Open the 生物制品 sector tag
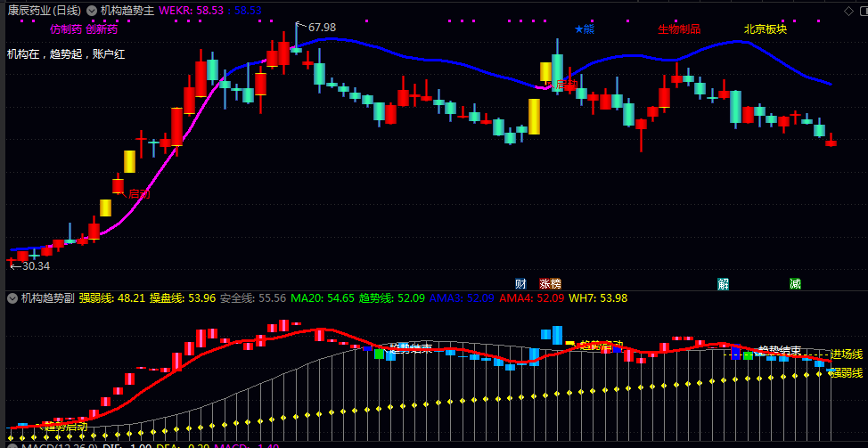Screen dimensions: 868x448 click(679, 29)
